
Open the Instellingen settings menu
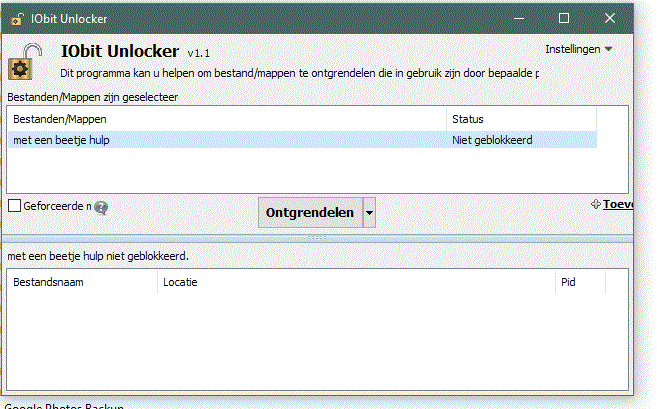click(x=578, y=49)
